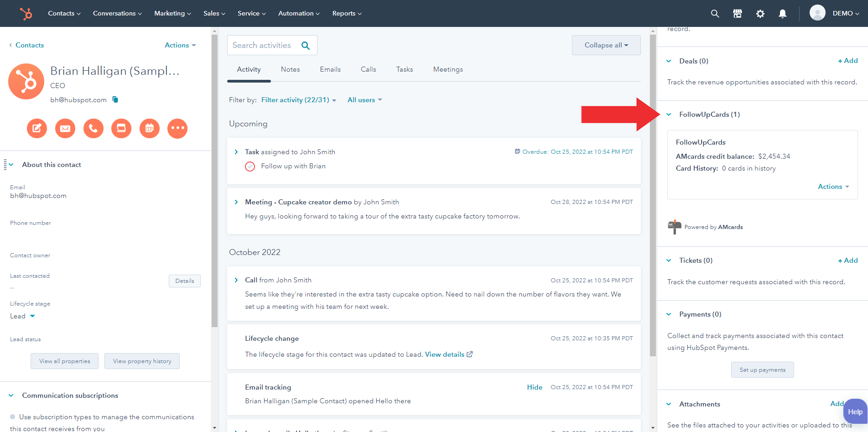
Task: Collapse the Tickets section
Action: click(669, 260)
